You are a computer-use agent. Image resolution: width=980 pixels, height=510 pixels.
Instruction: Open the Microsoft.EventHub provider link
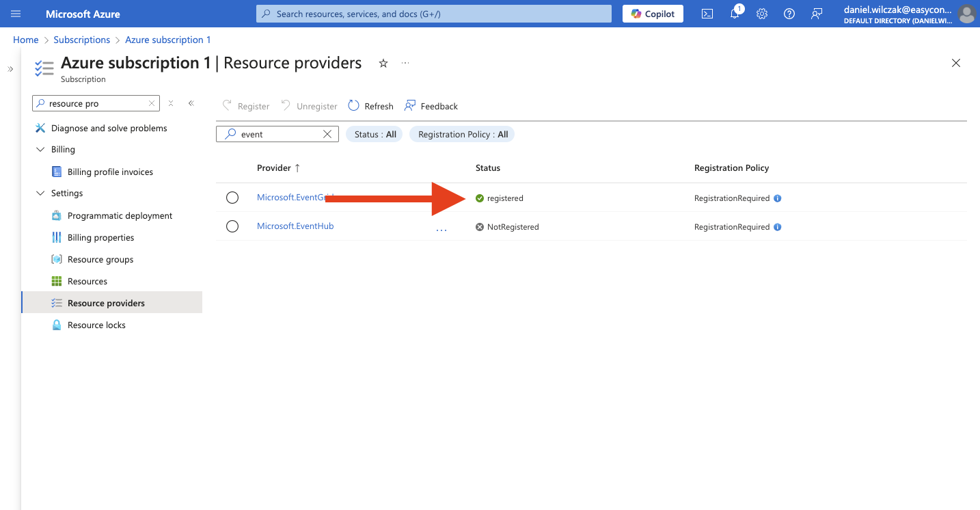(x=295, y=226)
